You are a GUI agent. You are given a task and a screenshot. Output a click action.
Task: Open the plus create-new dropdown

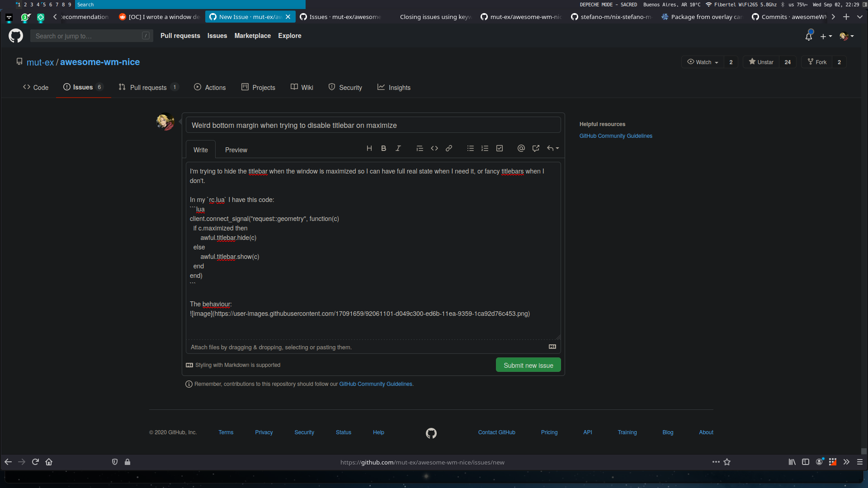826,36
